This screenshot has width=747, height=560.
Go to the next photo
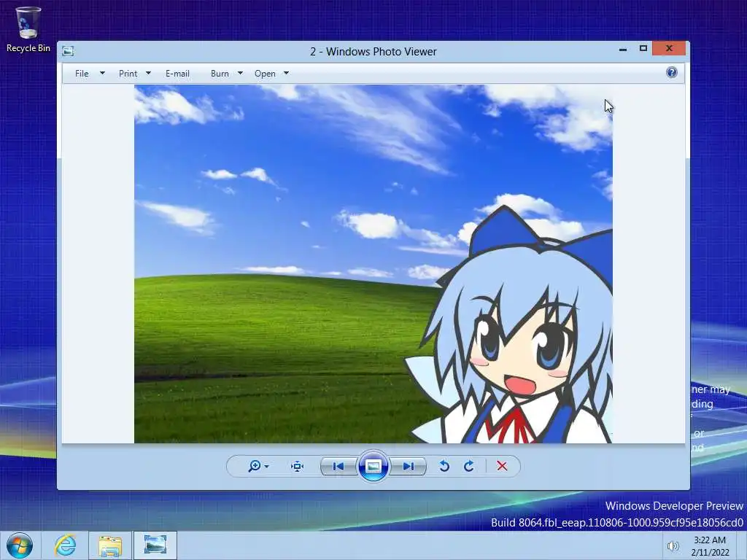pyautogui.click(x=408, y=466)
